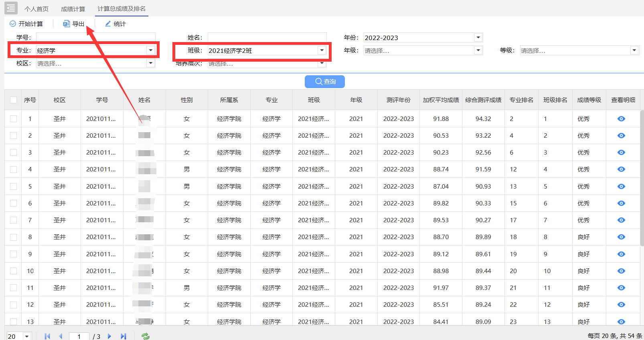Open the 专业 major dropdown arrow
Screen dimensions: 644x340
pyautogui.click(x=151, y=50)
